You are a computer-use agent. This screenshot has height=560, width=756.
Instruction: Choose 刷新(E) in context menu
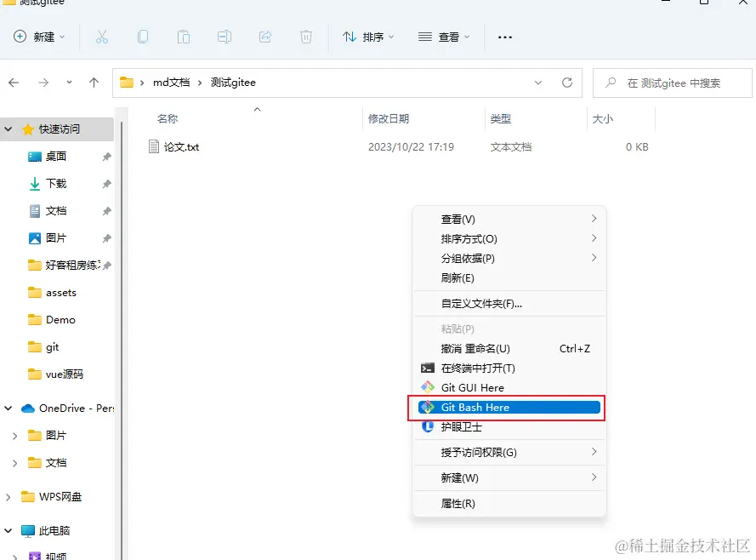pos(509,277)
